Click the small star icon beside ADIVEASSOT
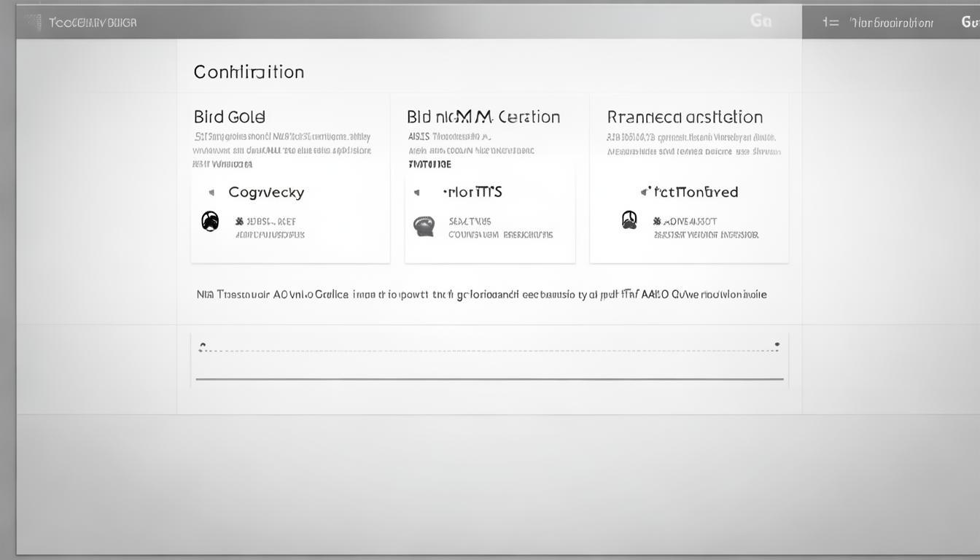Viewport: 980px width, 560px height. click(657, 221)
